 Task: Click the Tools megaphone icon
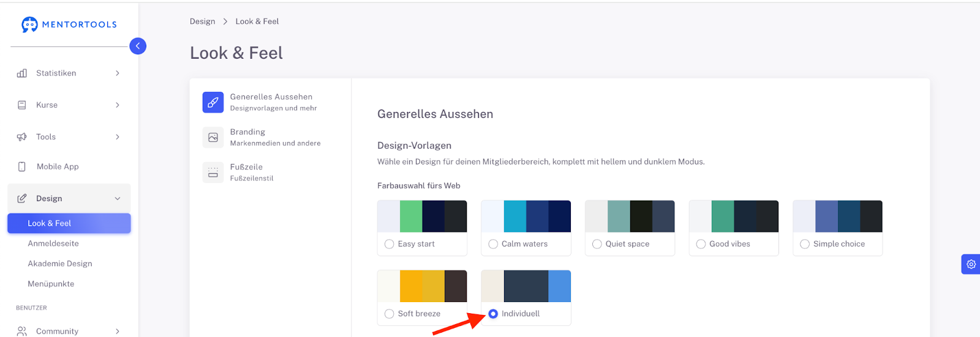coord(22,137)
